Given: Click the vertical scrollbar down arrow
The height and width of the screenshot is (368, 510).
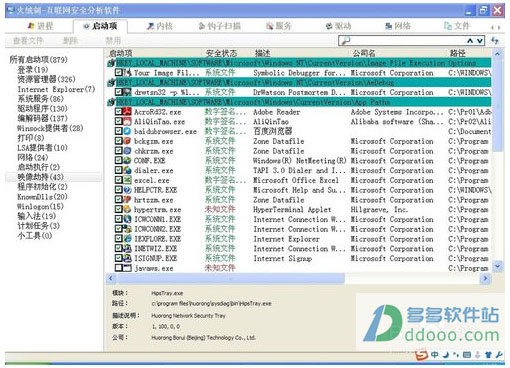Looking at the screenshot, I should [x=497, y=267].
